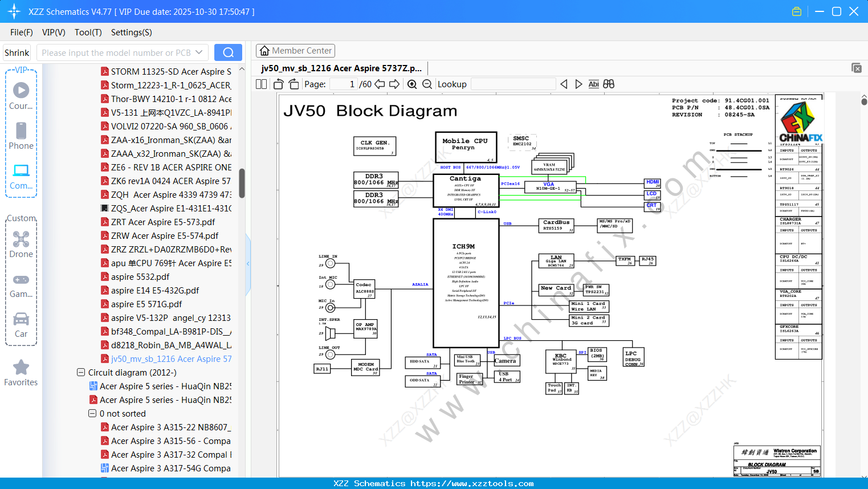Open the Member Center

[x=295, y=51]
